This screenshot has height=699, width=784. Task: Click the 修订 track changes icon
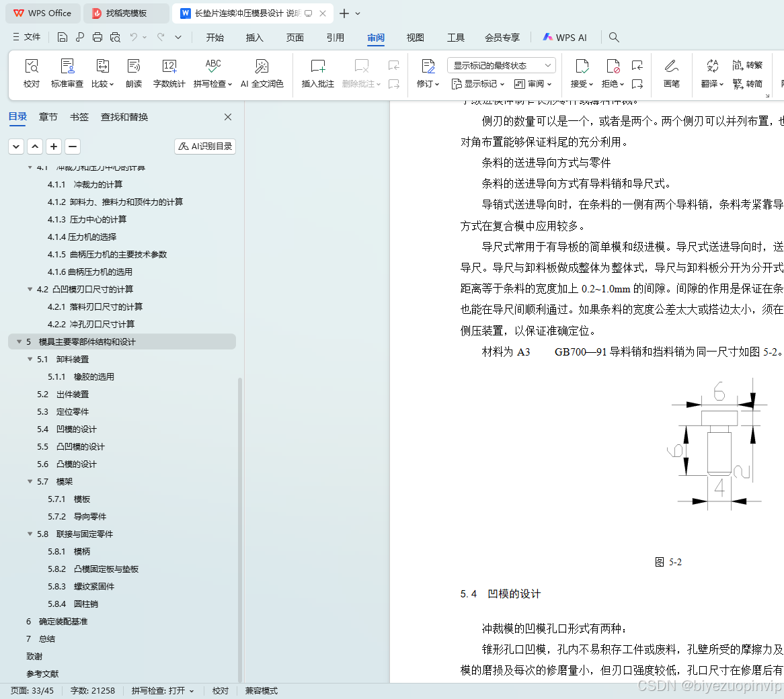click(428, 73)
